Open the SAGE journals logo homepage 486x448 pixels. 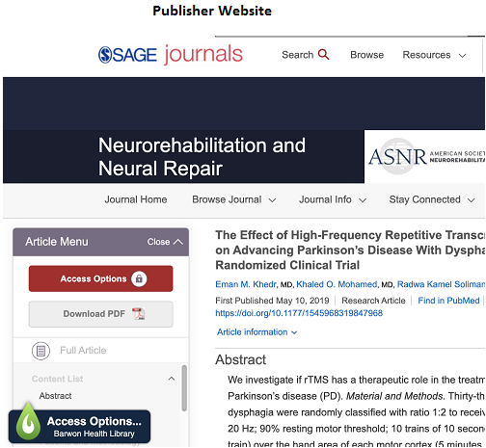point(171,54)
